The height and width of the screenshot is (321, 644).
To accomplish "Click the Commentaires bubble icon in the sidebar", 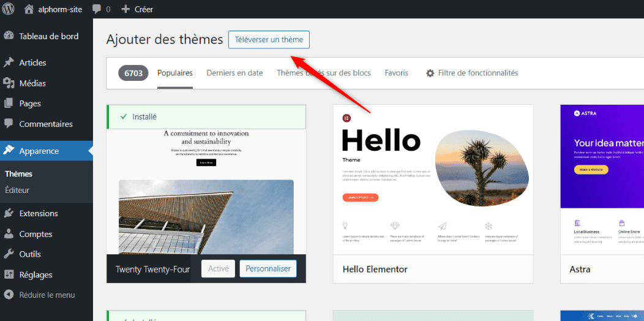I will click(x=9, y=124).
